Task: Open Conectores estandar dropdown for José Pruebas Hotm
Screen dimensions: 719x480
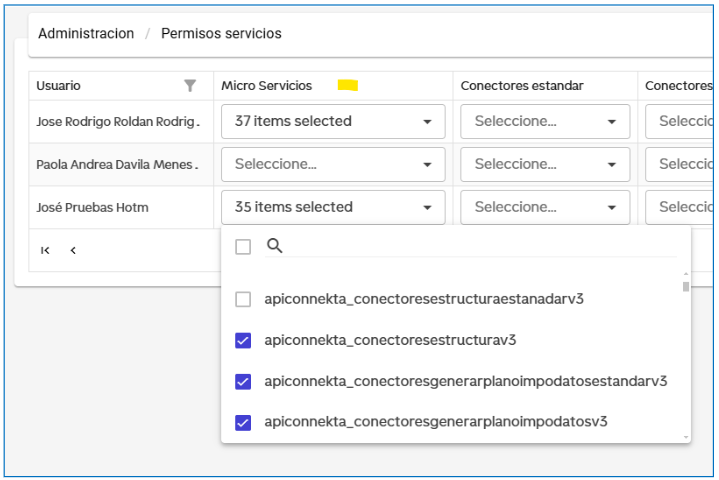Action: point(545,207)
